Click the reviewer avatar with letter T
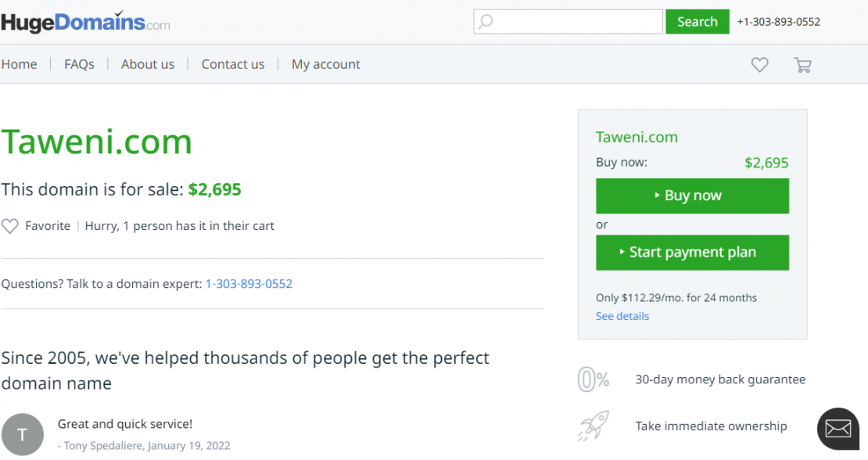The height and width of the screenshot is (460, 868). tap(23, 434)
